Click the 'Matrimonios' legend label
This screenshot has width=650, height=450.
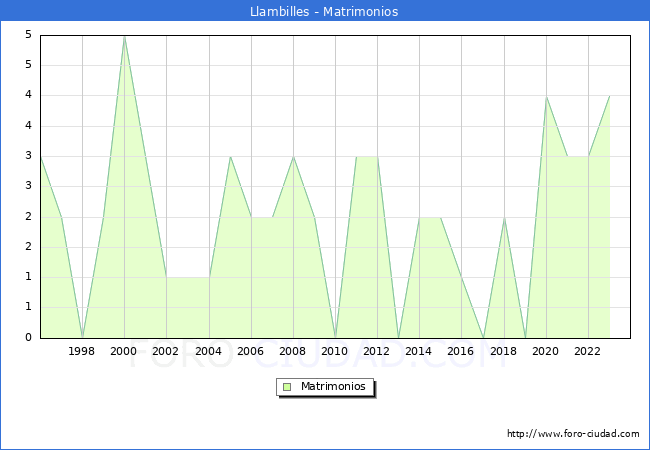(333, 386)
